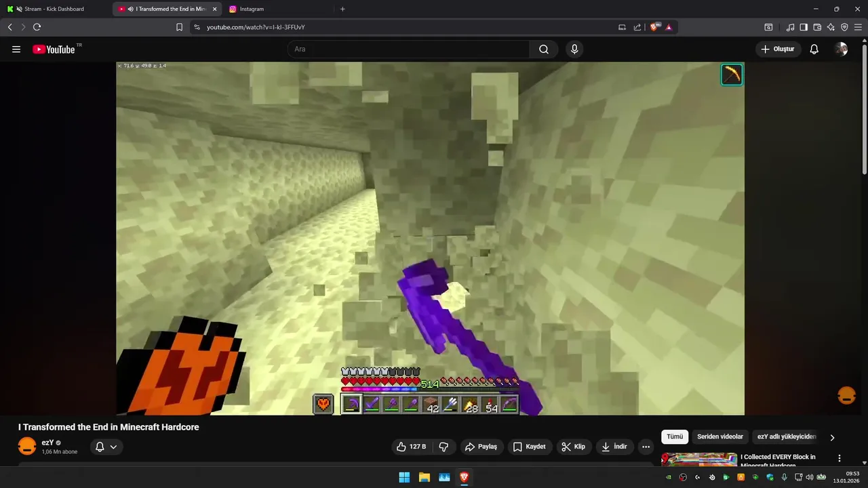This screenshot has height=488, width=868.
Task: Open the Windows Start menu
Action: click(404, 477)
